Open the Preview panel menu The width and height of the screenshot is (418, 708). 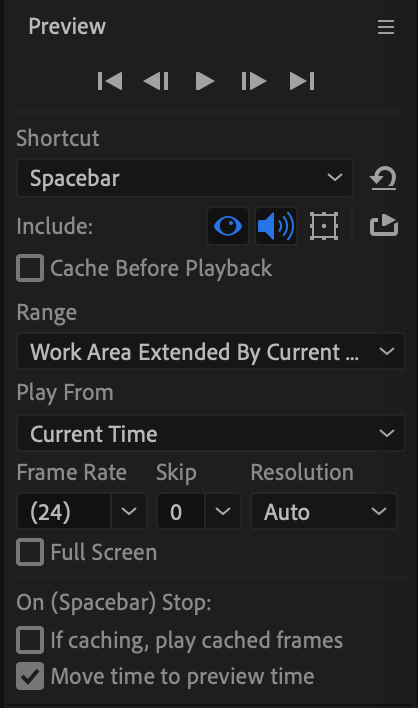click(x=386, y=27)
